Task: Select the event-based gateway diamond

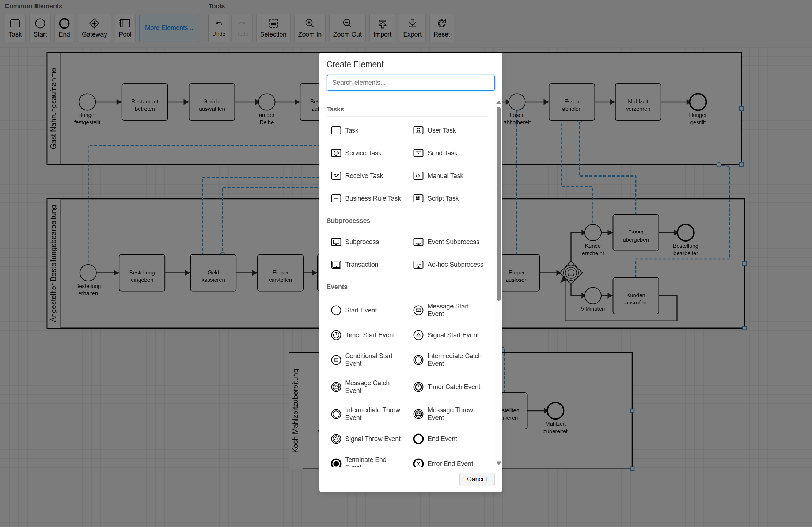Action: coord(571,273)
